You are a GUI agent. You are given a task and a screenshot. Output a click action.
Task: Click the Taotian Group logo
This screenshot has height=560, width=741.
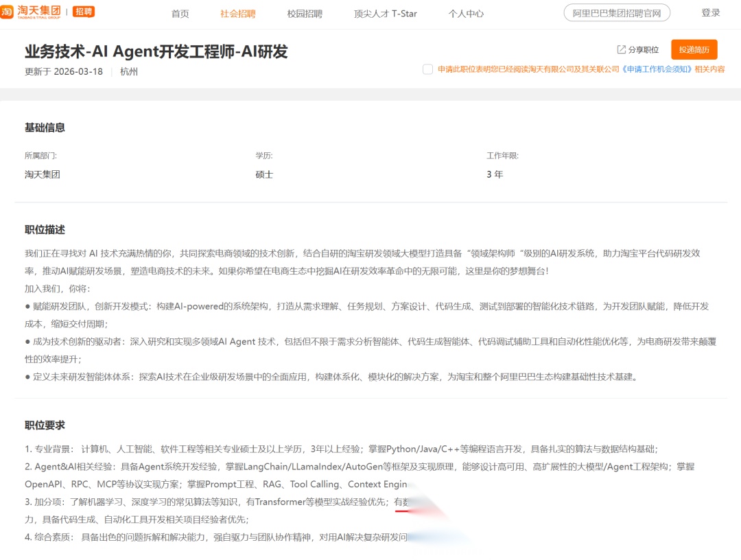(x=31, y=12)
